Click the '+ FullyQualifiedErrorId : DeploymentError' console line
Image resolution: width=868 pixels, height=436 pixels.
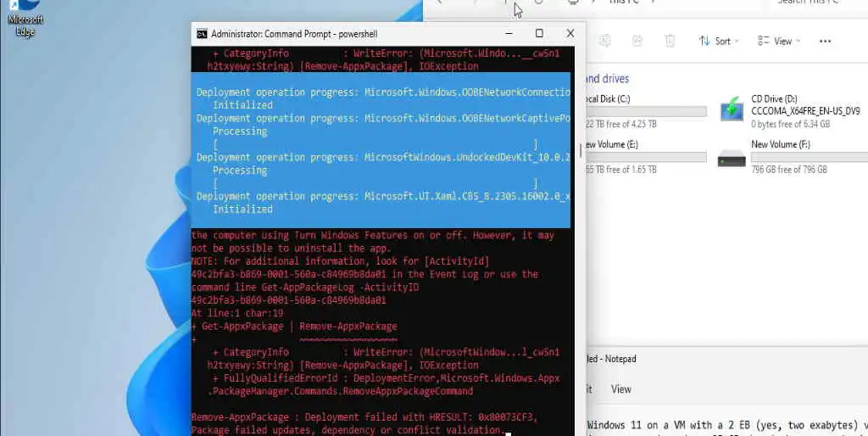tap(386, 378)
